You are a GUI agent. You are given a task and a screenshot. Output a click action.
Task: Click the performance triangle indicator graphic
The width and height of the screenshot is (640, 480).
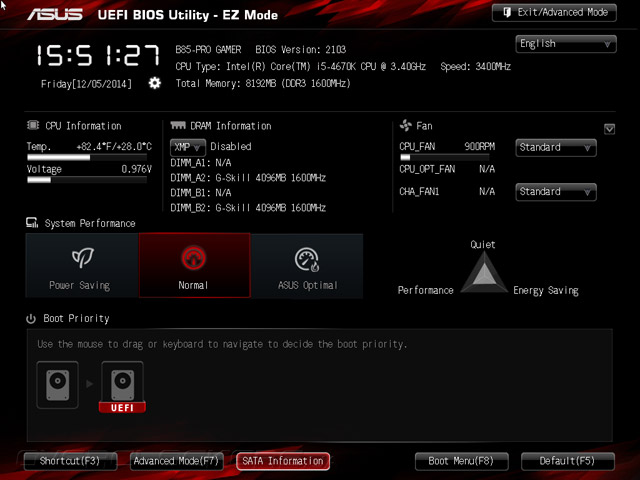click(x=484, y=272)
